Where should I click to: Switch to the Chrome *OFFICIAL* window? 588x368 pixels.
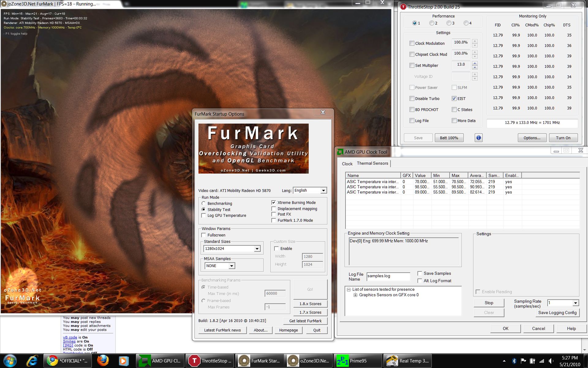click(68, 361)
